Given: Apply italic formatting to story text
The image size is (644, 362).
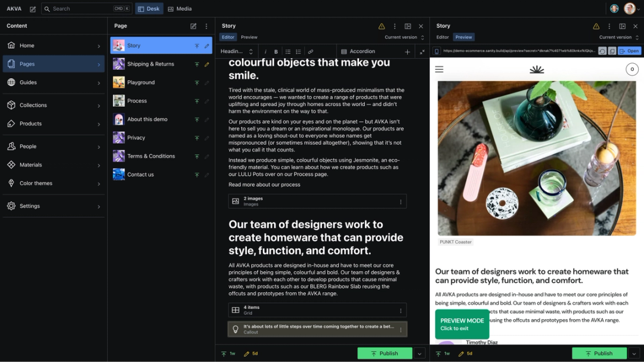Looking at the screenshot, I should pyautogui.click(x=265, y=52).
